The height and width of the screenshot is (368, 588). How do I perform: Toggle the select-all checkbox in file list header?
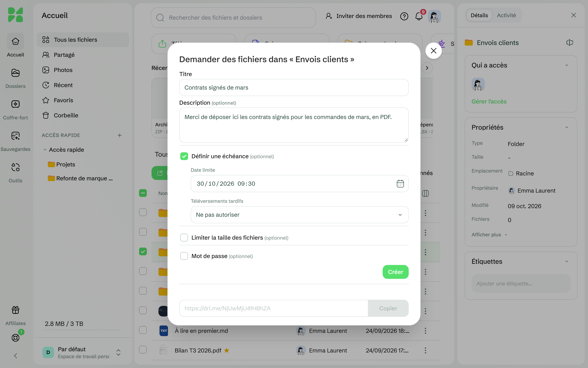point(143,193)
